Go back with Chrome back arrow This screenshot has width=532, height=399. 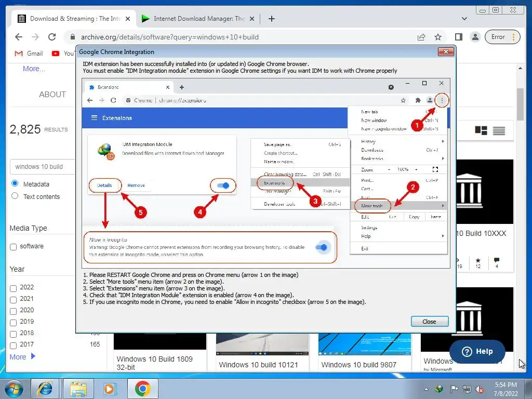(x=19, y=37)
